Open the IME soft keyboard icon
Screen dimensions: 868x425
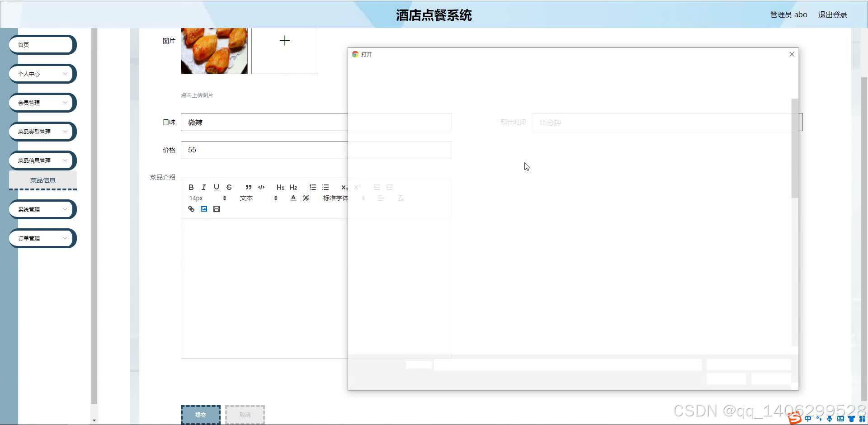tap(840, 419)
